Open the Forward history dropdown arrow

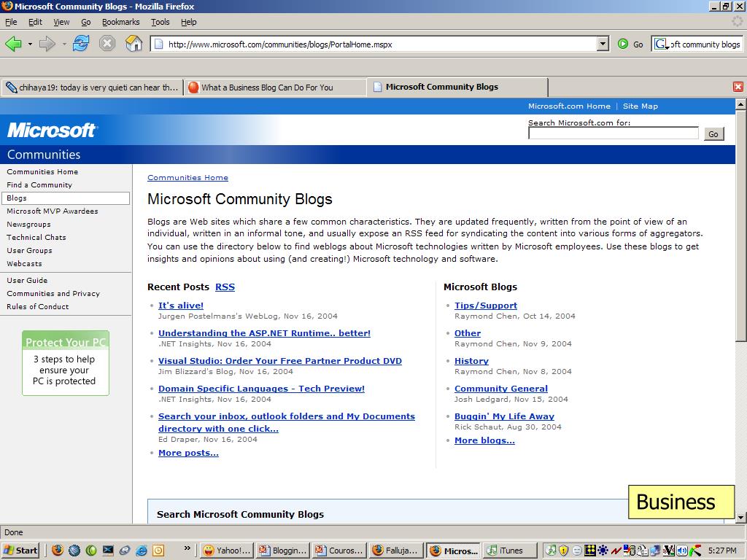(64, 44)
